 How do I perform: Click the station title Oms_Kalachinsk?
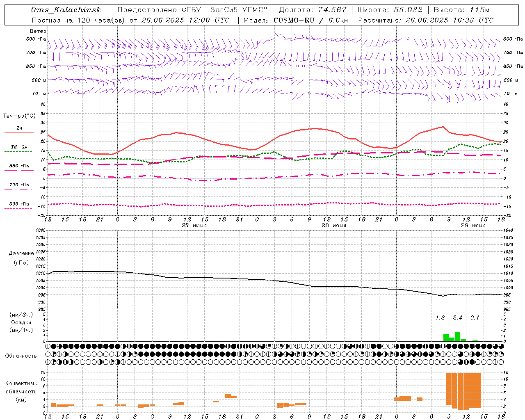66,10
